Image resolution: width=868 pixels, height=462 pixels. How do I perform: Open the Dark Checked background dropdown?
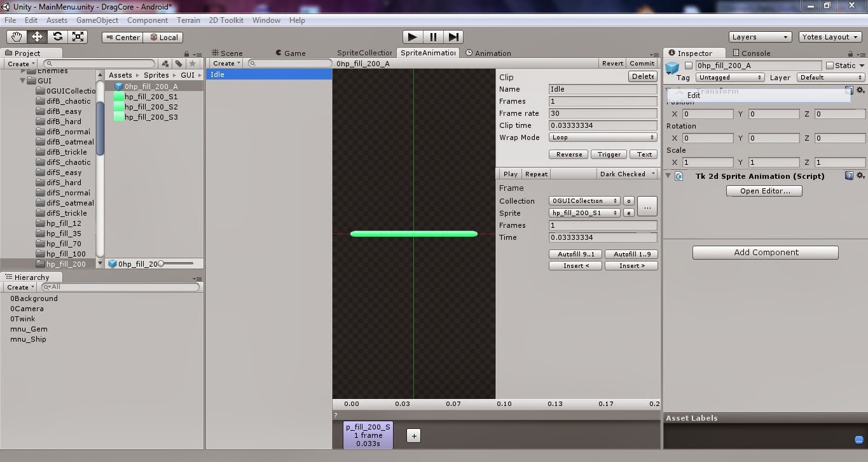pos(626,174)
